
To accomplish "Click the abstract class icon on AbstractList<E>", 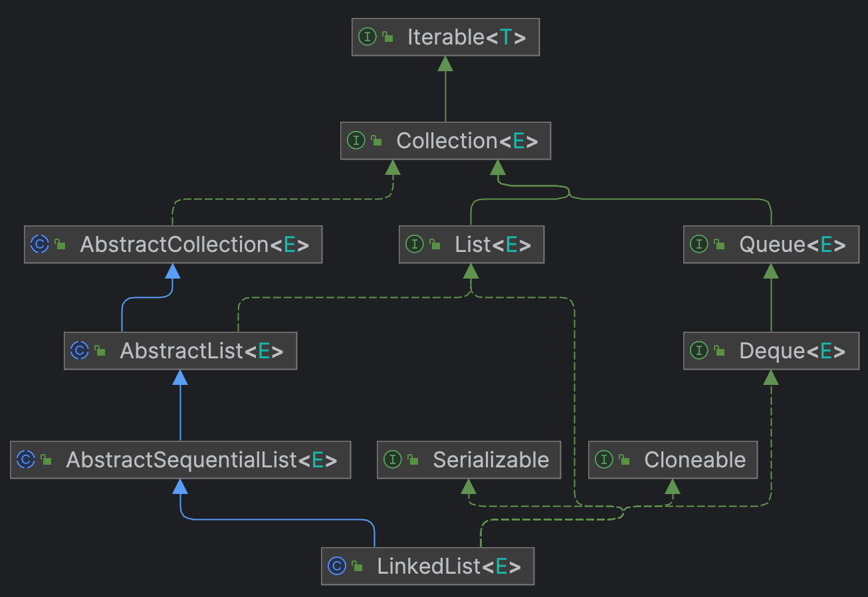I will tap(80, 351).
